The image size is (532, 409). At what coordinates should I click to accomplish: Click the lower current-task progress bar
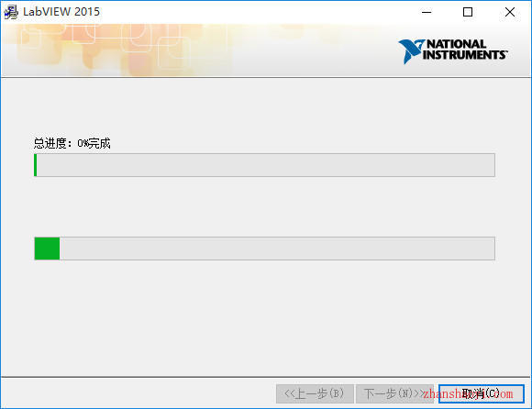265,249
